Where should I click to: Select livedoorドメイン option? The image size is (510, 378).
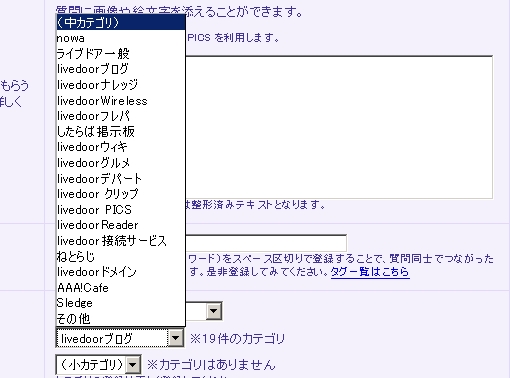pyautogui.click(x=121, y=272)
